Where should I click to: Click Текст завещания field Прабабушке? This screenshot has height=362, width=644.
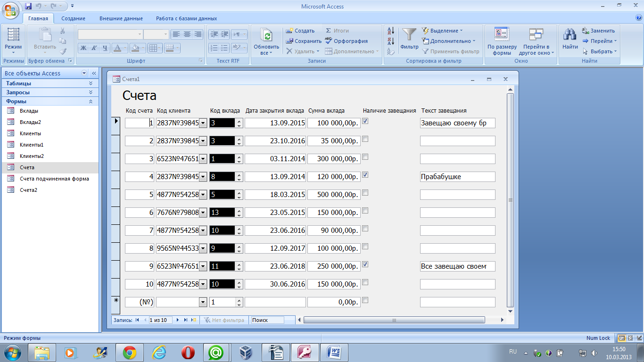click(458, 177)
